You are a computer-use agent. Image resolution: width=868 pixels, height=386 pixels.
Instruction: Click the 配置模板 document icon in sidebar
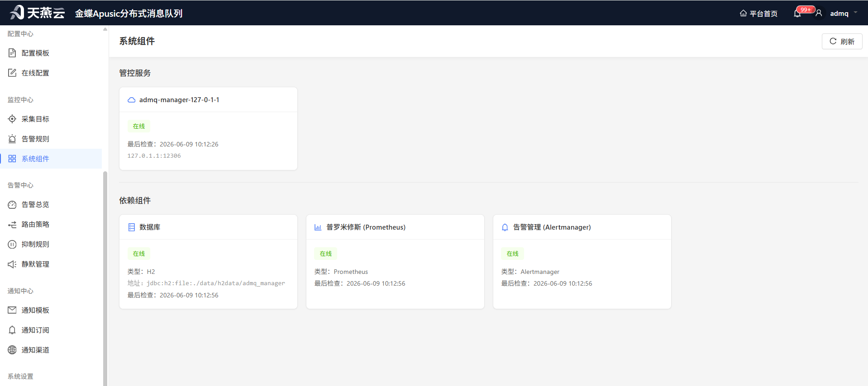[12, 53]
